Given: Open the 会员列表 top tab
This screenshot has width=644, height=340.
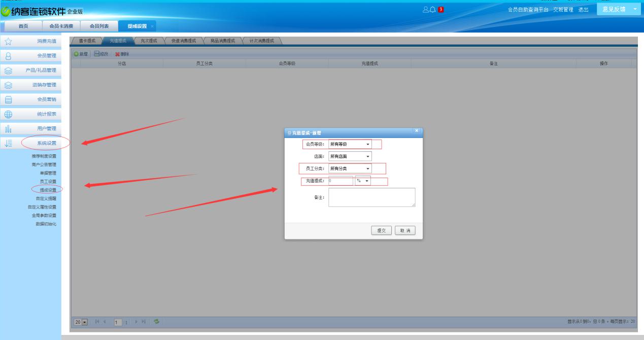Looking at the screenshot, I should [99, 26].
